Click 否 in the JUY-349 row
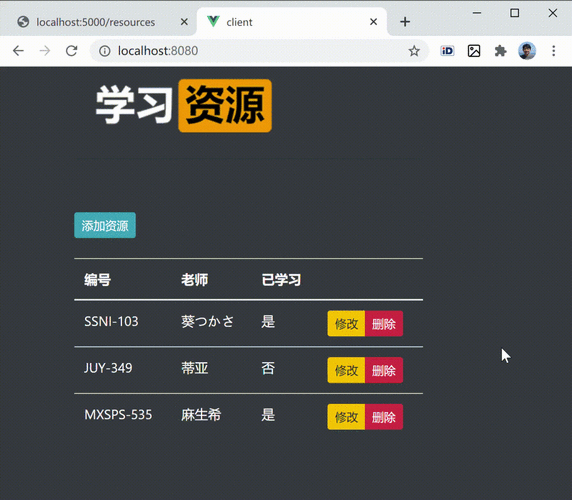This screenshot has height=500, width=572. click(268, 368)
